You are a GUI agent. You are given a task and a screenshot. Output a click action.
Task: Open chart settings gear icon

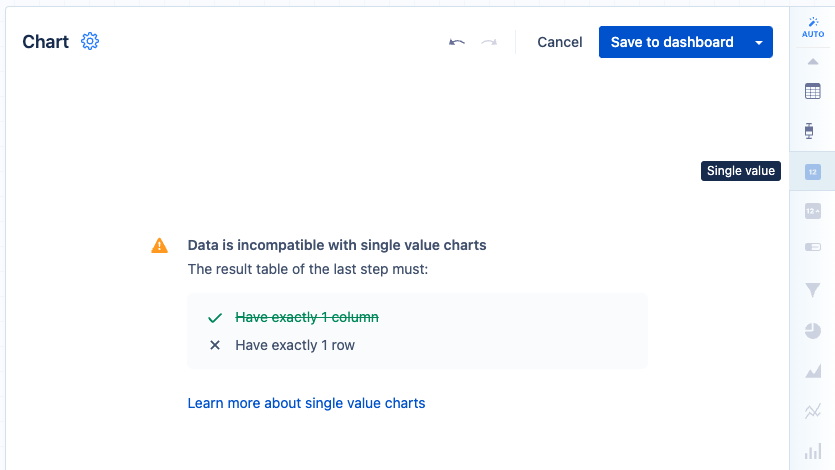(x=90, y=41)
